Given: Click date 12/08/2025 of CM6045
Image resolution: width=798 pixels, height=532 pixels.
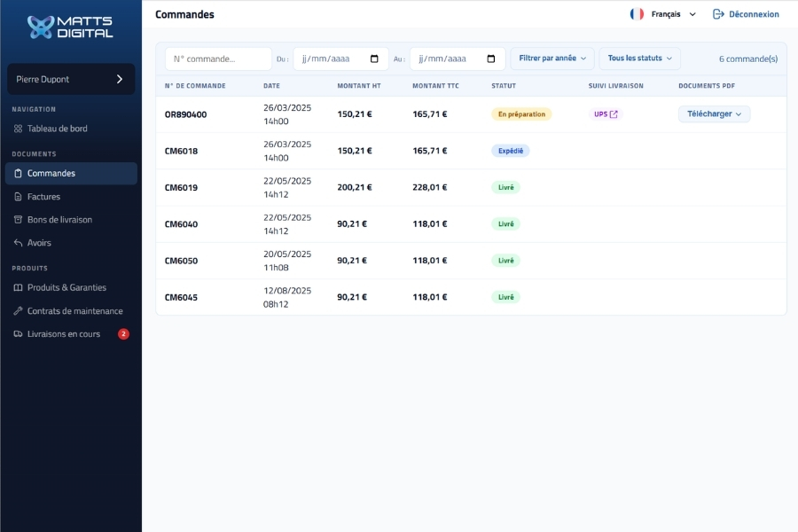Looking at the screenshot, I should 287,291.
